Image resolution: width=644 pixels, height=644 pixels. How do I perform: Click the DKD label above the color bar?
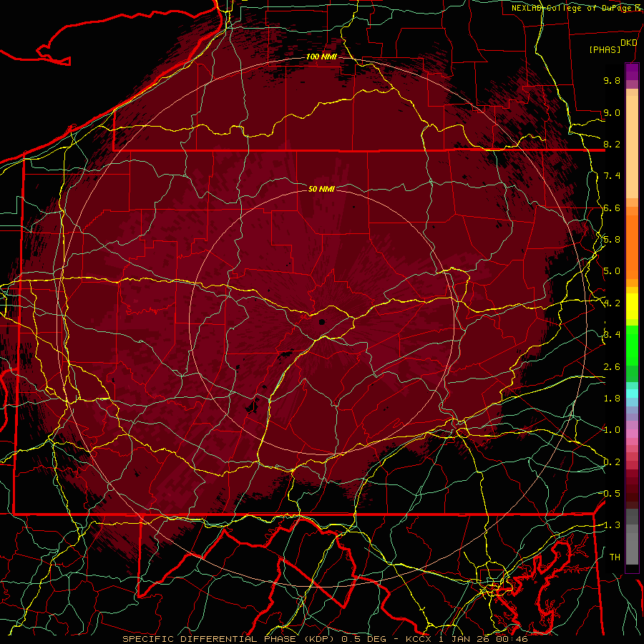(x=629, y=43)
